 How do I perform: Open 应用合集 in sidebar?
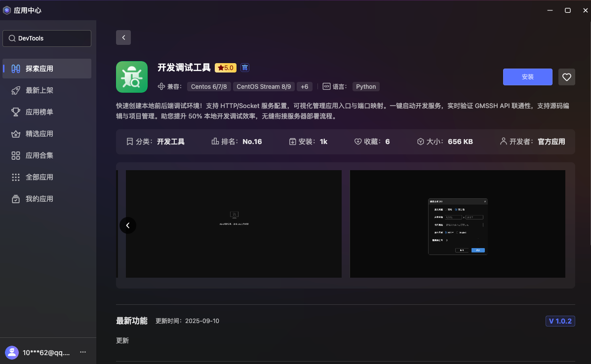(x=47, y=155)
